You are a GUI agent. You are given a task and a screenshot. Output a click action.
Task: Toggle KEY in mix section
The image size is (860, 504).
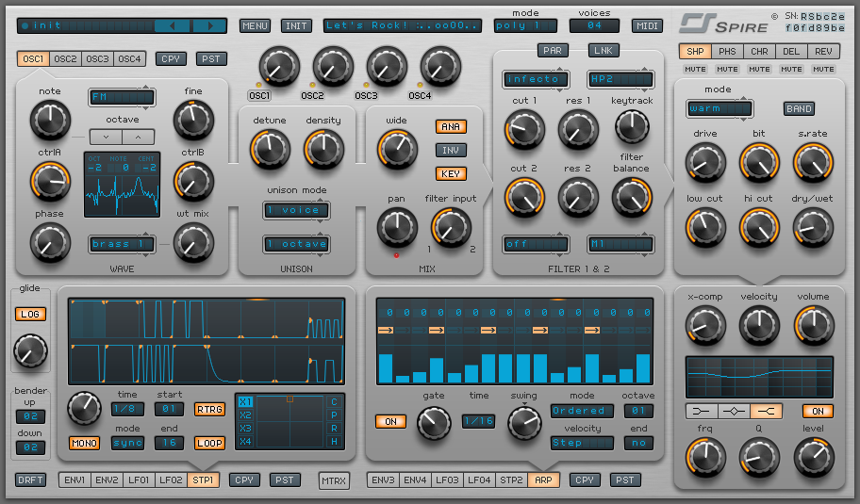coord(451,173)
